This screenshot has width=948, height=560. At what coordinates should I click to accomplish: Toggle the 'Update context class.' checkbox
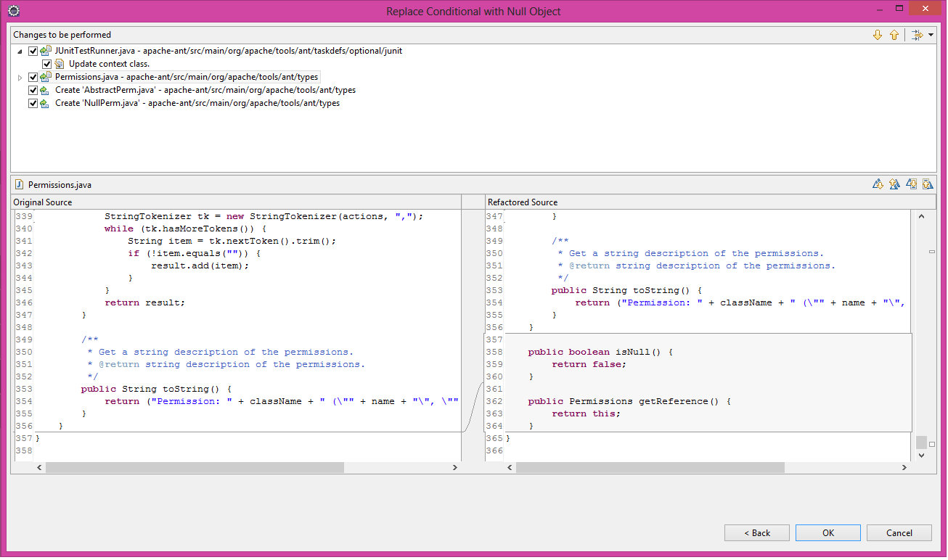click(46, 64)
